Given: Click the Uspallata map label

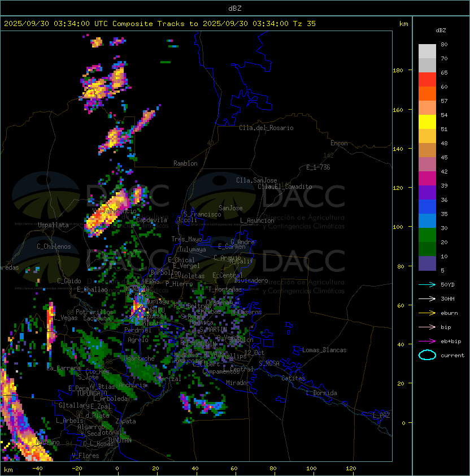Looking at the screenshot, I should click(x=53, y=225).
